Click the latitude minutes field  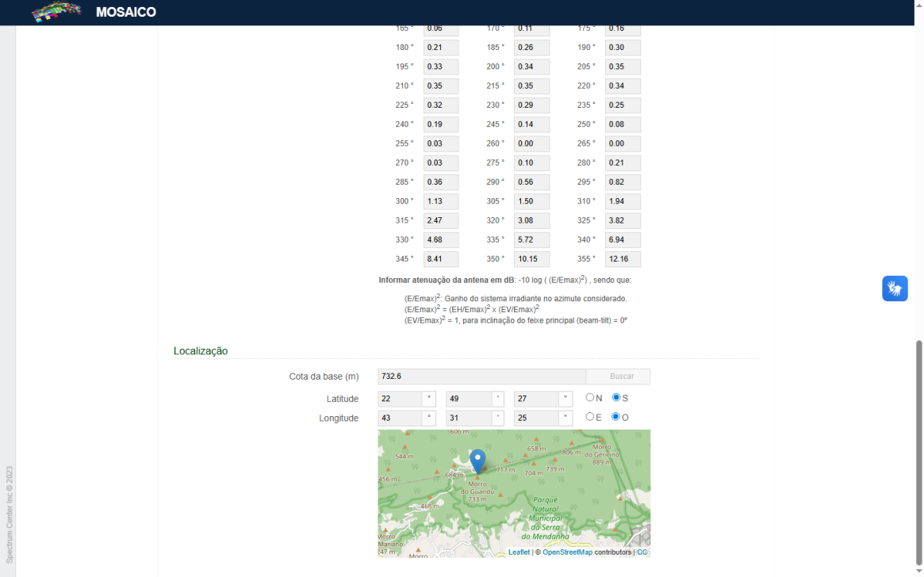[x=468, y=399]
